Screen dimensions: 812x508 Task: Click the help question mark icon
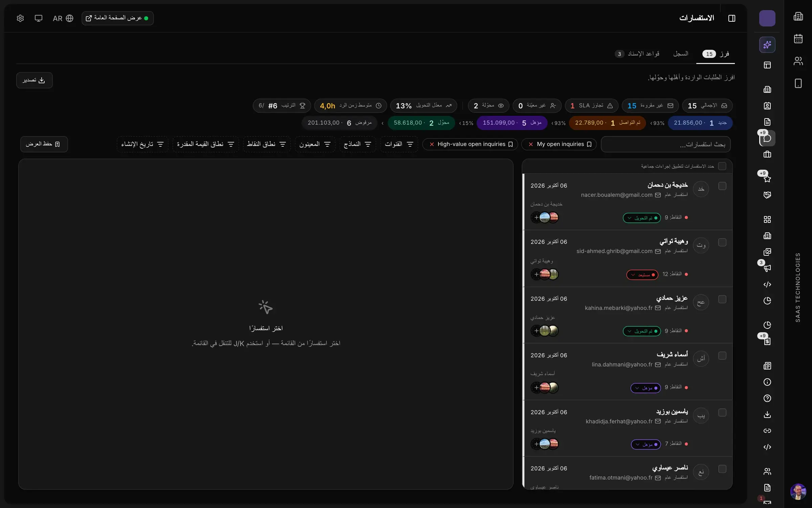(767, 398)
